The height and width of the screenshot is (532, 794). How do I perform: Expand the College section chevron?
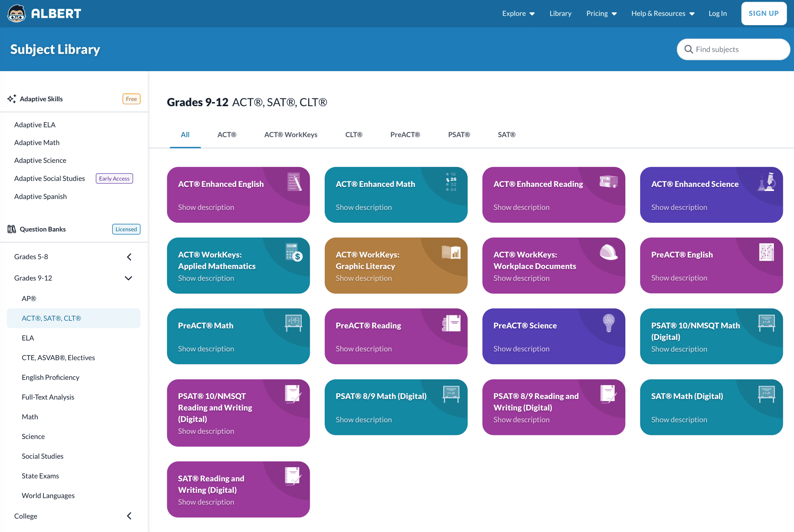[x=129, y=516]
